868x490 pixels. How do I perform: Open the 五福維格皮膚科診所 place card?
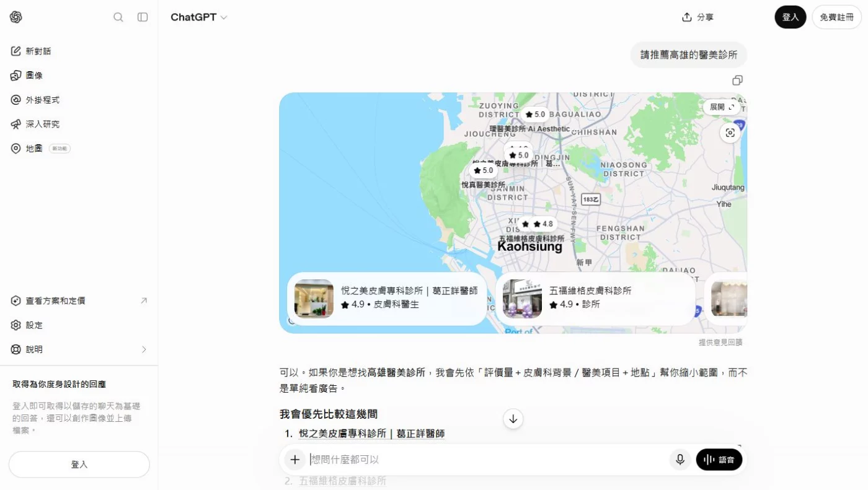595,299
